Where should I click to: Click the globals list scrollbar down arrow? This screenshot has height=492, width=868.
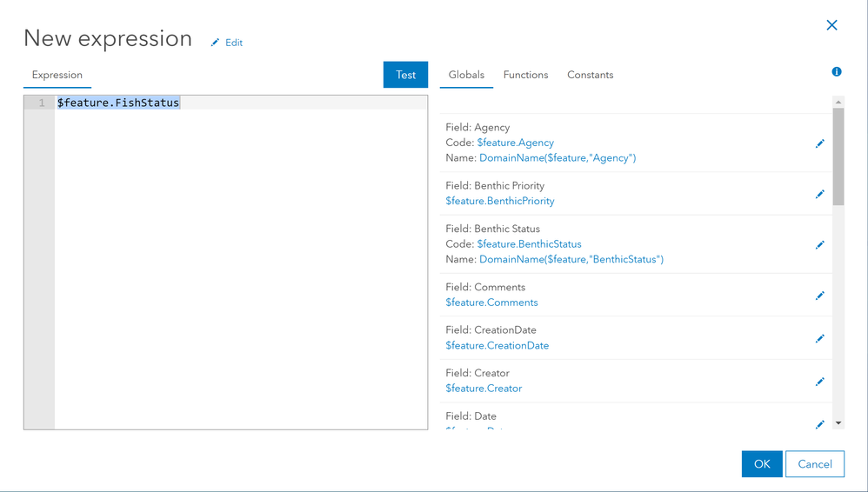838,422
